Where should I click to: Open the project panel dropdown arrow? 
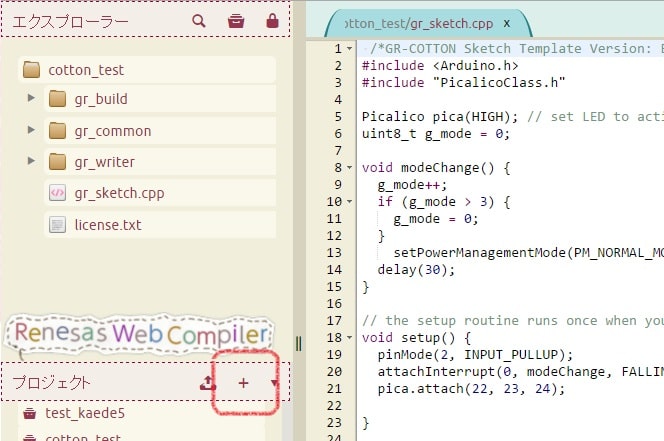(x=274, y=383)
